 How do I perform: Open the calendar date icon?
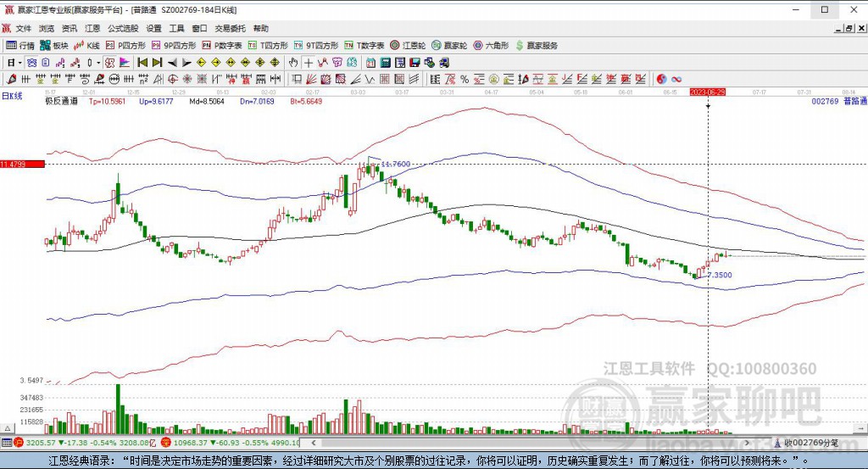(x=370, y=63)
